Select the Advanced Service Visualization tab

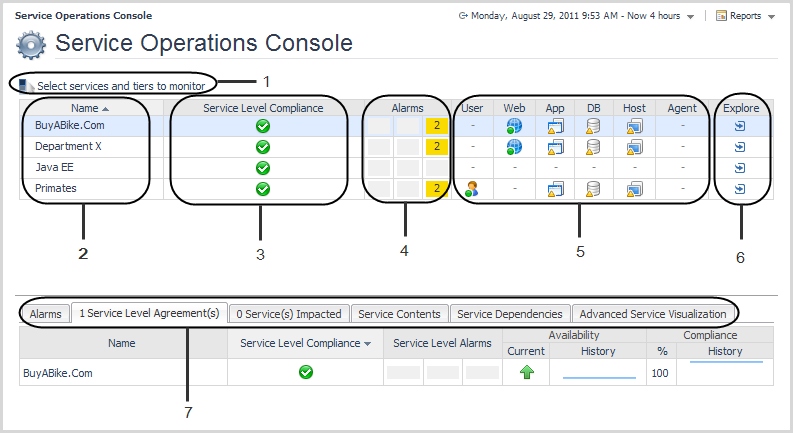click(653, 314)
